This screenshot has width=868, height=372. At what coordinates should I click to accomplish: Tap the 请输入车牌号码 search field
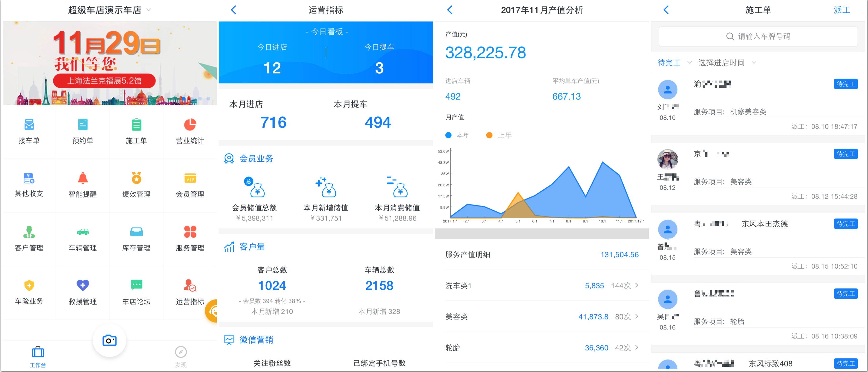[x=758, y=36]
